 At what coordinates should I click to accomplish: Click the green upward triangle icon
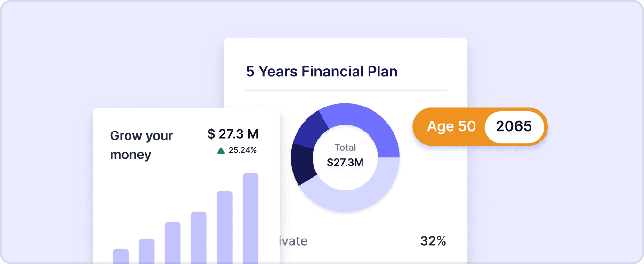pos(221,150)
